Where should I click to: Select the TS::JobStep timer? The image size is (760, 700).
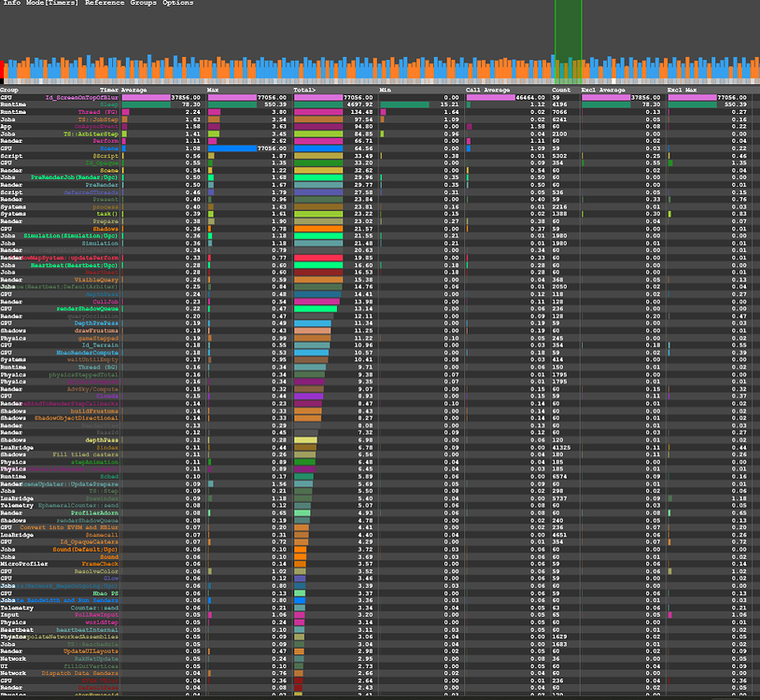point(98,119)
